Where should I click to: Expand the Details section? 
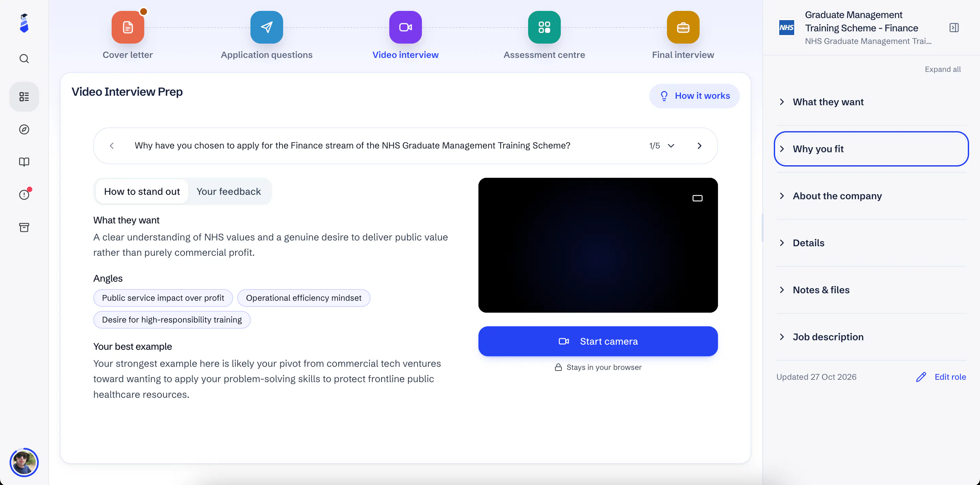pyautogui.click(x=871, y=243)
